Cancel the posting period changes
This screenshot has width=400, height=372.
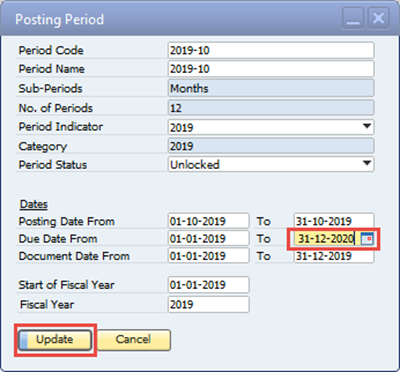pos(134,340)
